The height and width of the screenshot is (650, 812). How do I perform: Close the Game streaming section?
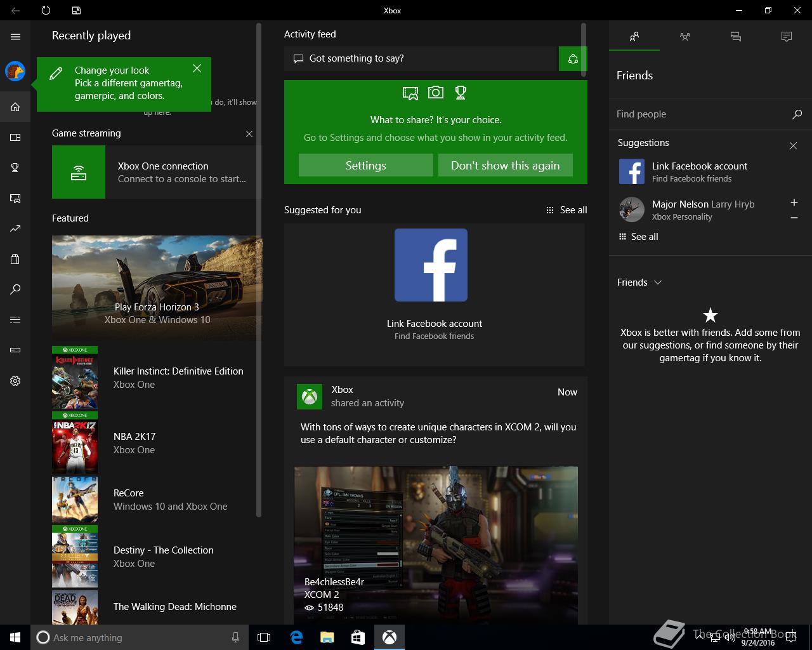(x=249, y=134)
